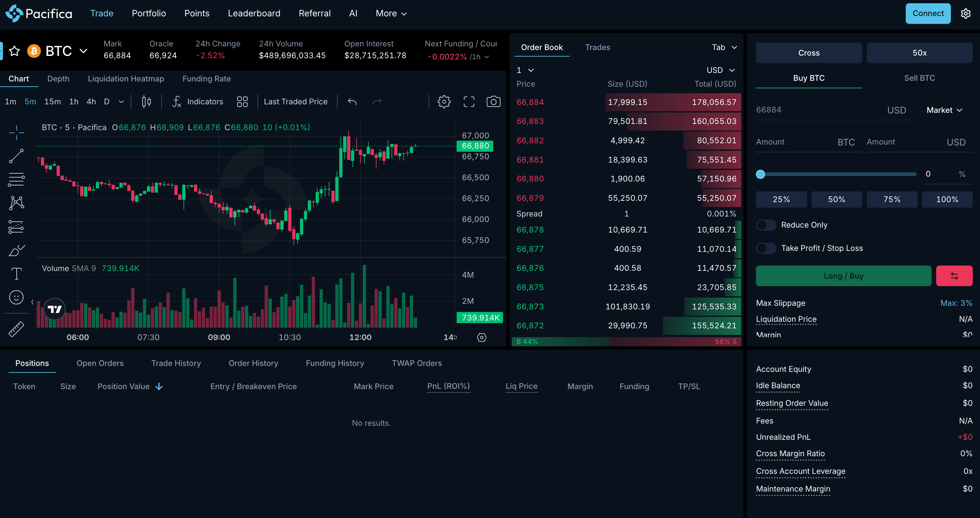980x518 pixels.
Task: Click the undo arrow in chart toolbar
Action: (352, 102)
